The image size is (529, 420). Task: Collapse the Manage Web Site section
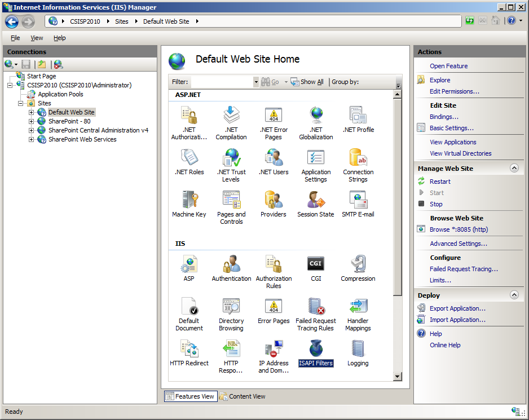[x=514, y=168]
